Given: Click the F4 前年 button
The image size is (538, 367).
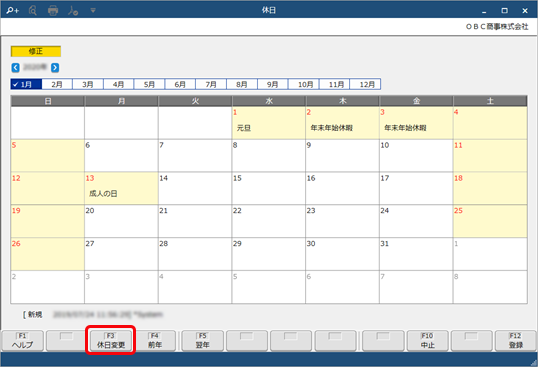Looking at the screenshot, I should tap(155, 341).
